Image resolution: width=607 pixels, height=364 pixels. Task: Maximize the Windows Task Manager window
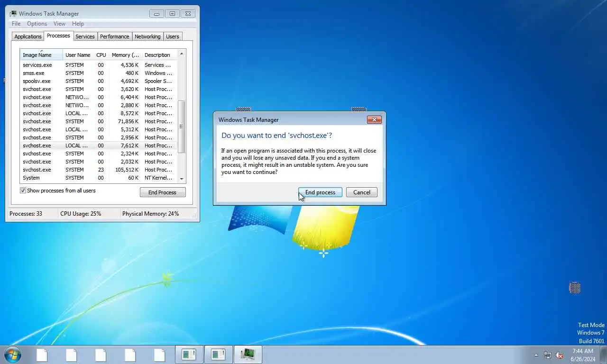(172, 14)
